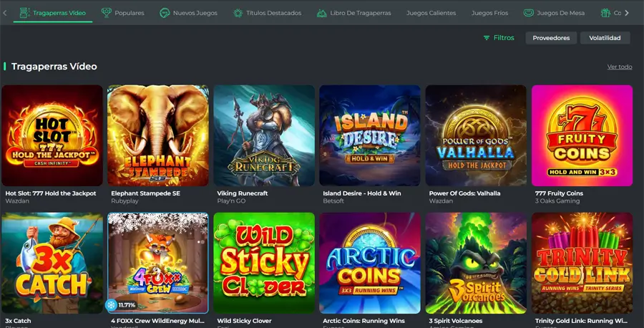Click the trophy icon beside Populares
This screenshot has height=328, width=644.
click(x=107, y=13)
